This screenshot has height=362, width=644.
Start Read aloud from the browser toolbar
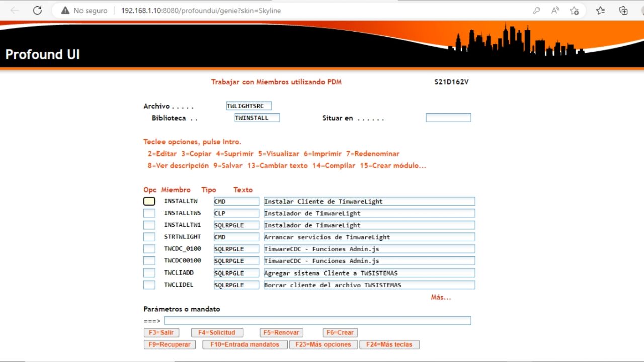(555, 10)
